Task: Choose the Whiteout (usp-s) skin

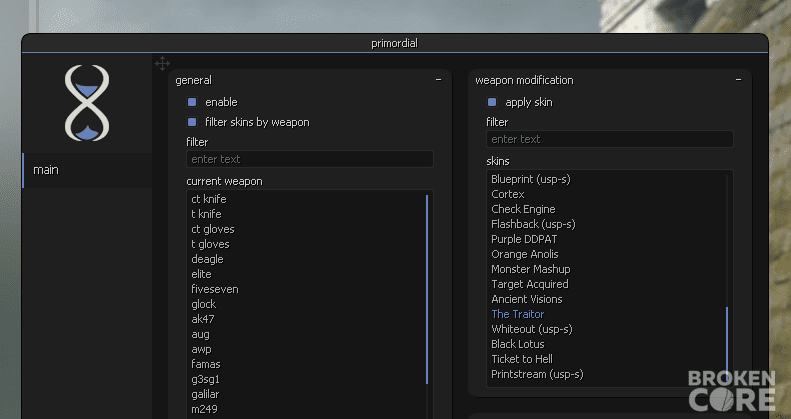Action: click(x=532, y=329)
